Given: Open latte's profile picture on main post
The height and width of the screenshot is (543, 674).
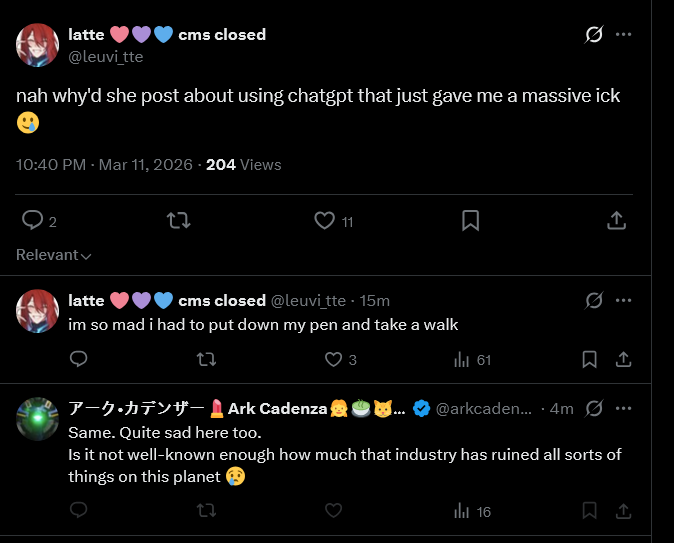Looking at the screenshot, I should (x=37, y=45).
